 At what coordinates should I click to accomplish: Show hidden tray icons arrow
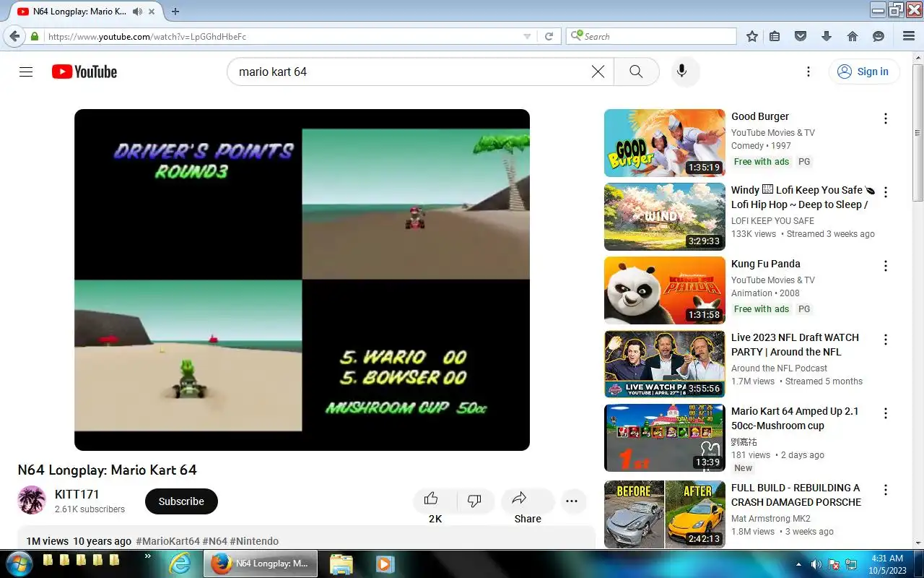tap(798, 564)
